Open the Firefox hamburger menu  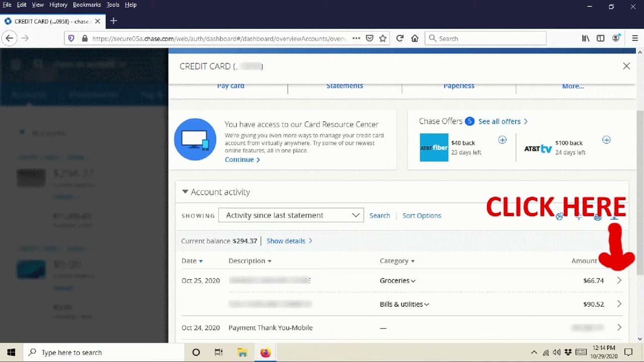634,38
